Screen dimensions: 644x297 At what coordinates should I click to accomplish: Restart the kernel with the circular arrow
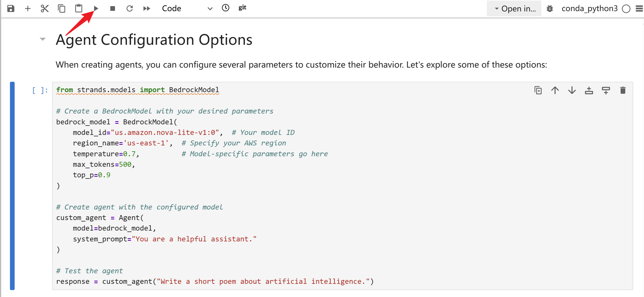130,8
